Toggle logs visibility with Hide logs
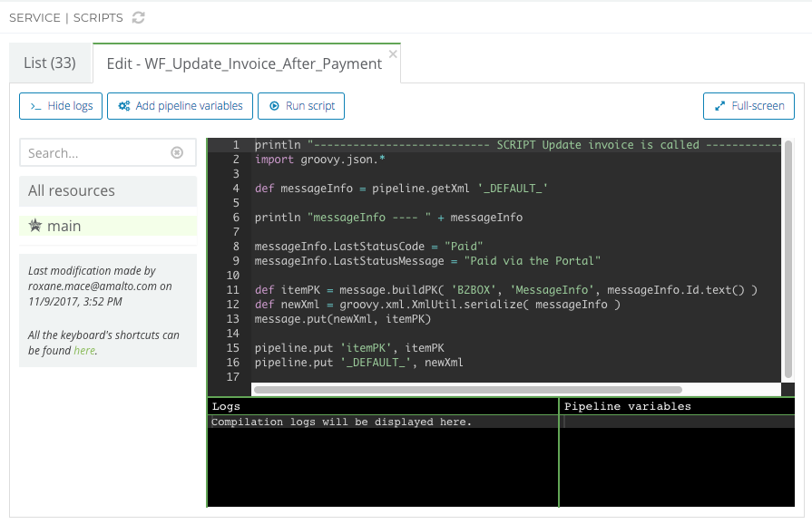812x524 pixels. pos(61,106)
